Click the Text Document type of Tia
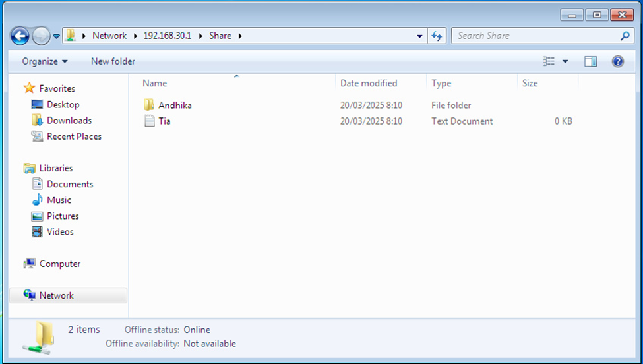 [x=462, y=121]
